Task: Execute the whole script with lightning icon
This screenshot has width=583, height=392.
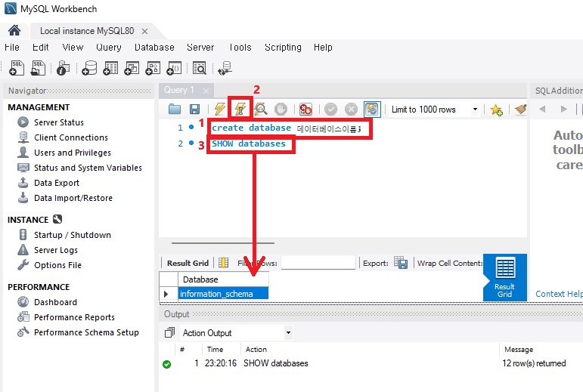Action: pyautogui.click(x=220, y=109)
